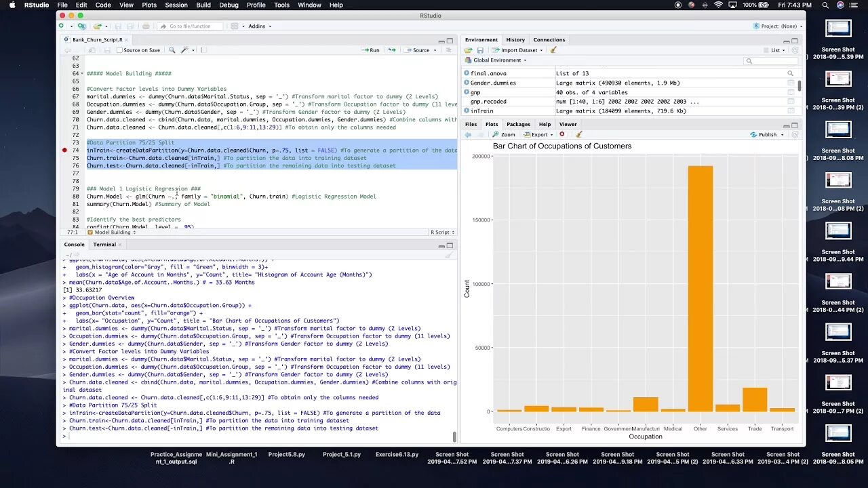The width and height of the screenshot is (868, 488).
Task: Click the Zoom plot button
Action: click(503, 135)
